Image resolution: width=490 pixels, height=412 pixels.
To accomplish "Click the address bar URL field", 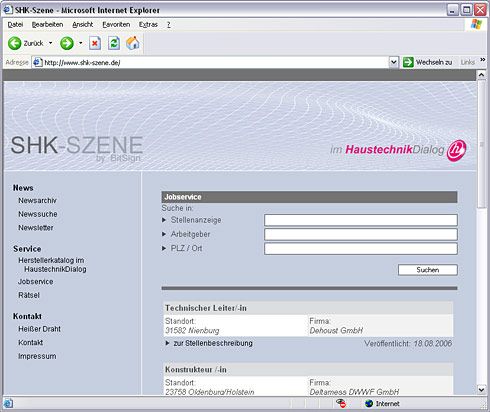I will click(x=216, y=62).
